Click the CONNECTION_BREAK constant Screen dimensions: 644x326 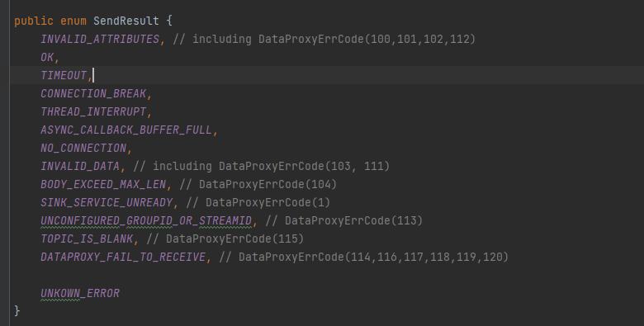coord(93,93)
